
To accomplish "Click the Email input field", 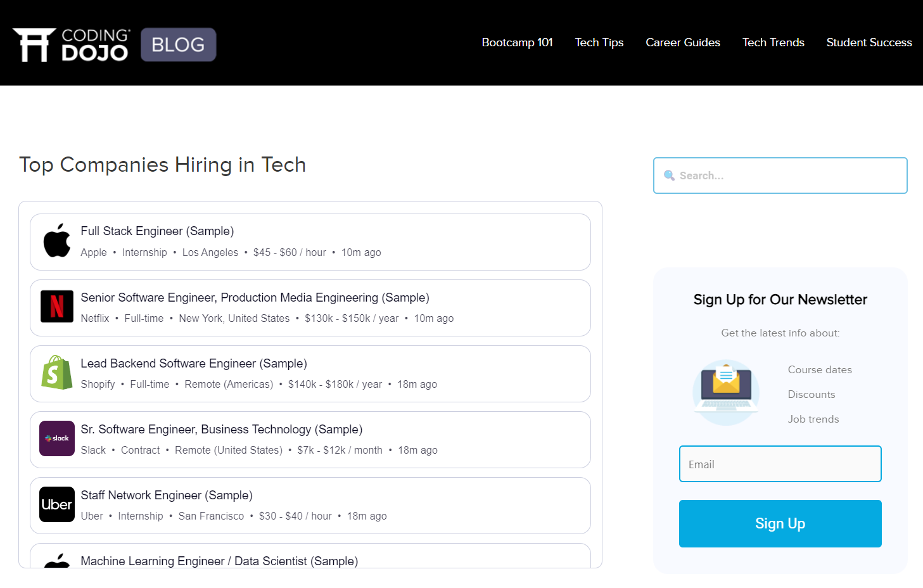I will [x=780, y=464].
